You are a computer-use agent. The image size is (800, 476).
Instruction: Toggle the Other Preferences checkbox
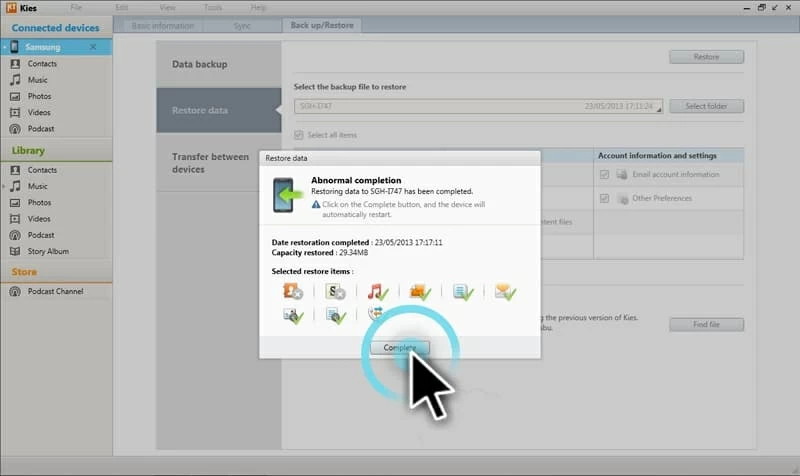click(604, 198)
